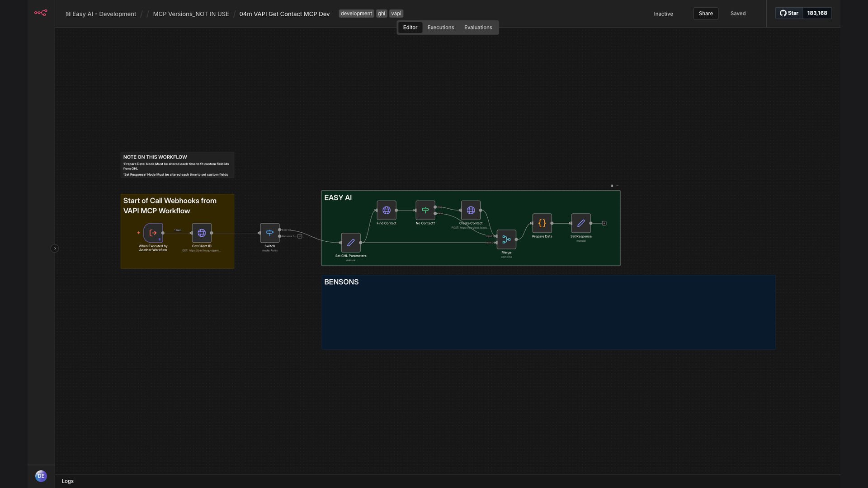
Task: Open the Evaluations tab
Action: coord(478,28)
